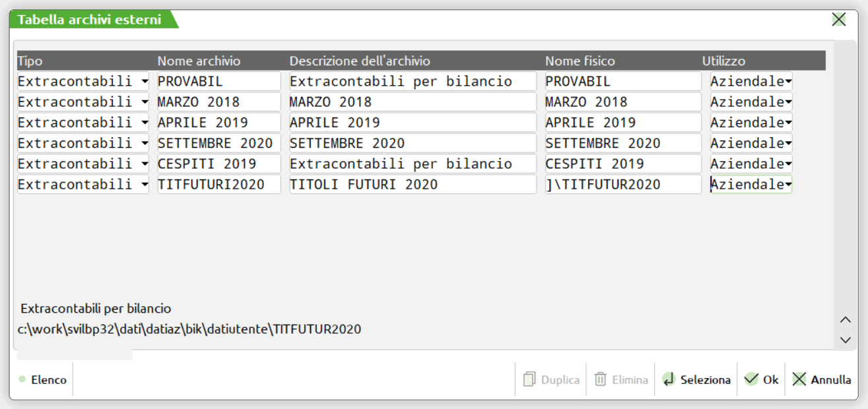Screen dimensions: 868x409
Task: Click the Seleziona enter-arrow icon
Action: [x=669, y=380]
